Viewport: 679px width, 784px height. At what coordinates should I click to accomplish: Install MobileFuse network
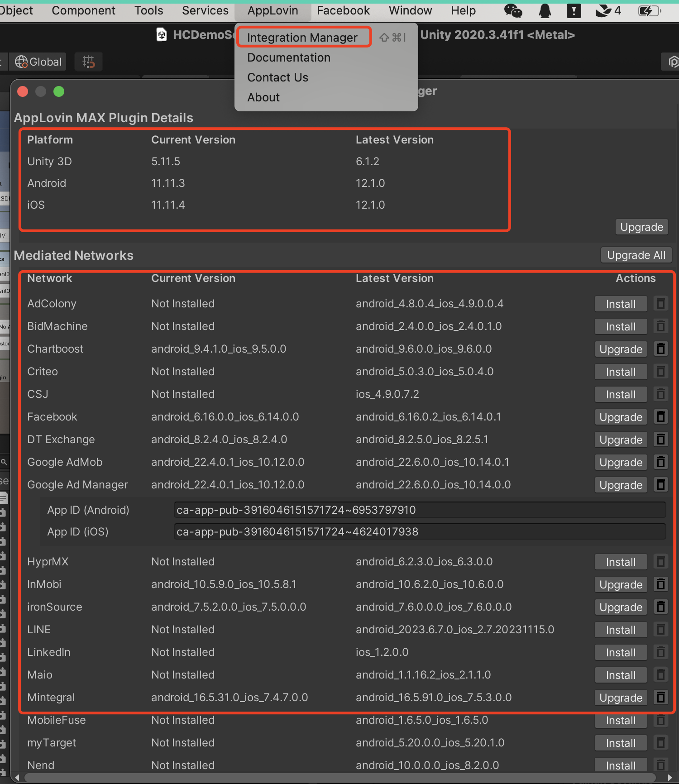(x=621, y=721)
